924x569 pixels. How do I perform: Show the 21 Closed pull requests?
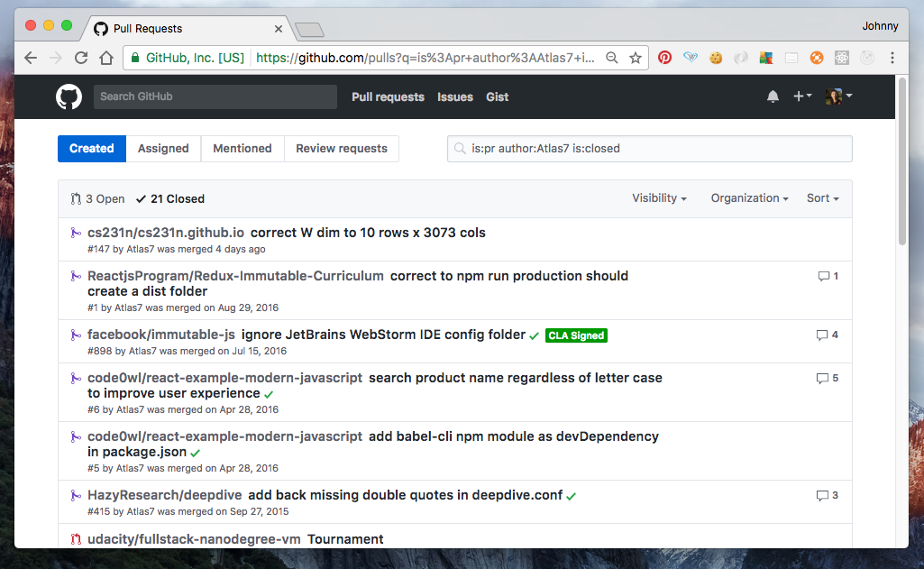coord(170,198)
